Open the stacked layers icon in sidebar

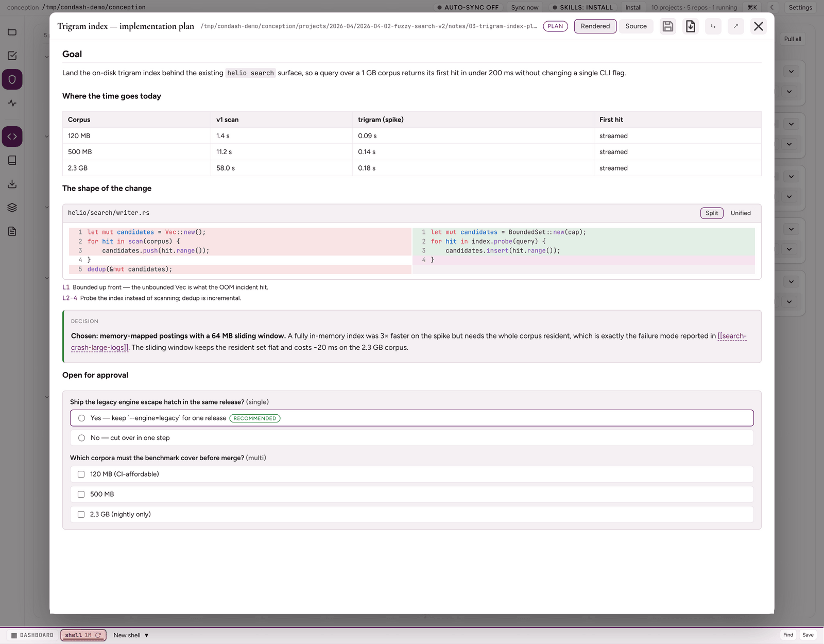12,208
